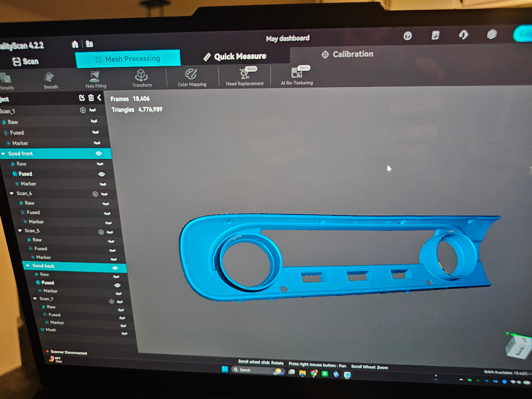Click the cyan button at top right

523,34
